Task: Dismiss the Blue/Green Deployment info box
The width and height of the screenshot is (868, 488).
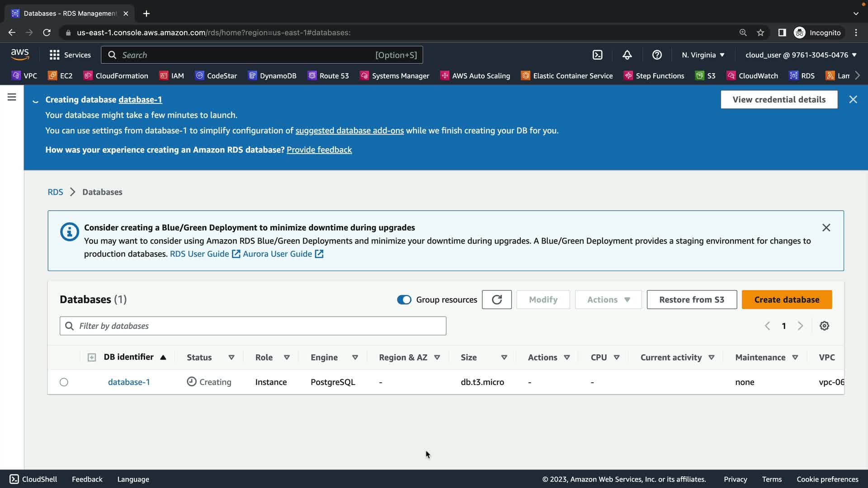Action: click(826, 228)
